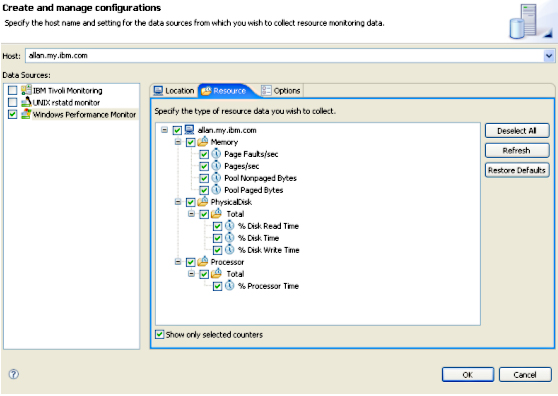This screenshot has width=558, height=396.
Task: Click the PhysicalDisk folder icon
Action: [203, 202]
